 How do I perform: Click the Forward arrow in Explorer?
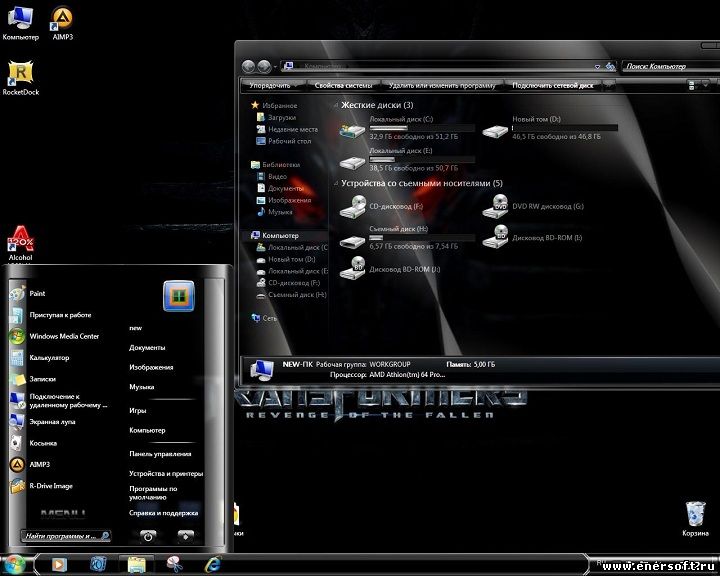tap(264, 67)
